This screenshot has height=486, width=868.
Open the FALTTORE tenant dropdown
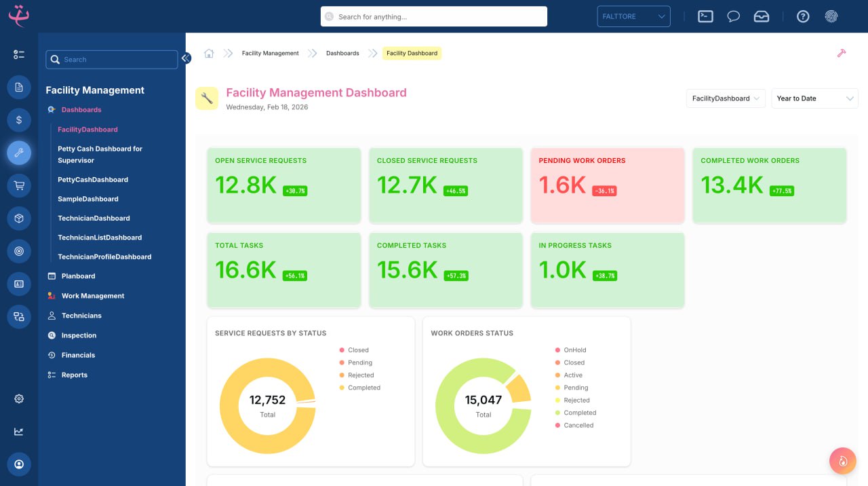pos(633,16)
